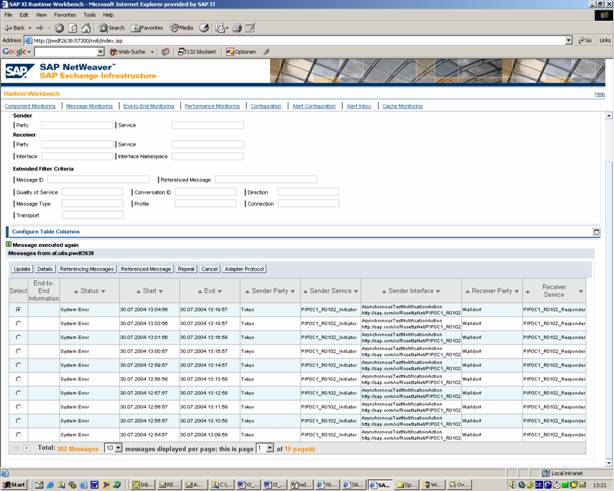
Task: Click the page scrollbar down arrow
Action: (609, 463)
